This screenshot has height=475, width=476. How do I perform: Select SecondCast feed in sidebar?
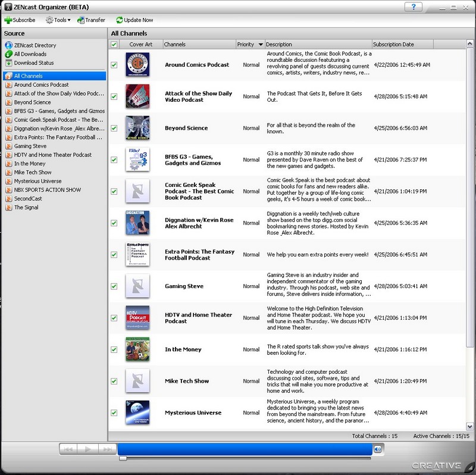click(55, 199)
